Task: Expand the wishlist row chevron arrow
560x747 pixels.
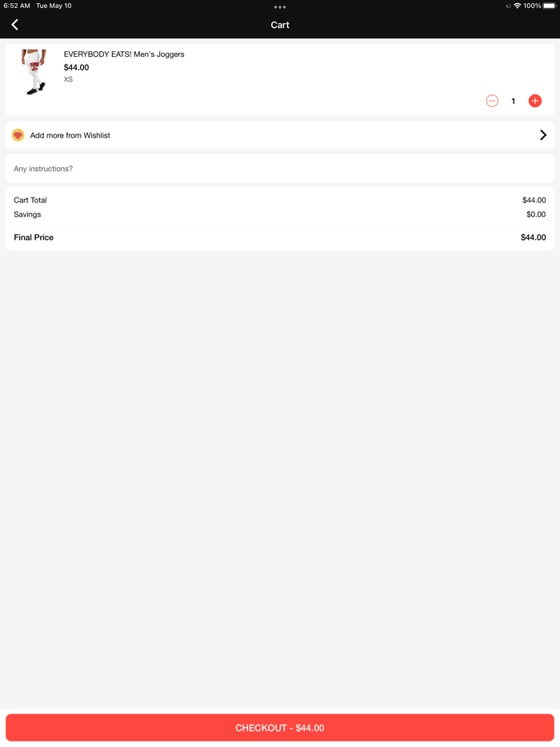Action: (x=543, y=135)
